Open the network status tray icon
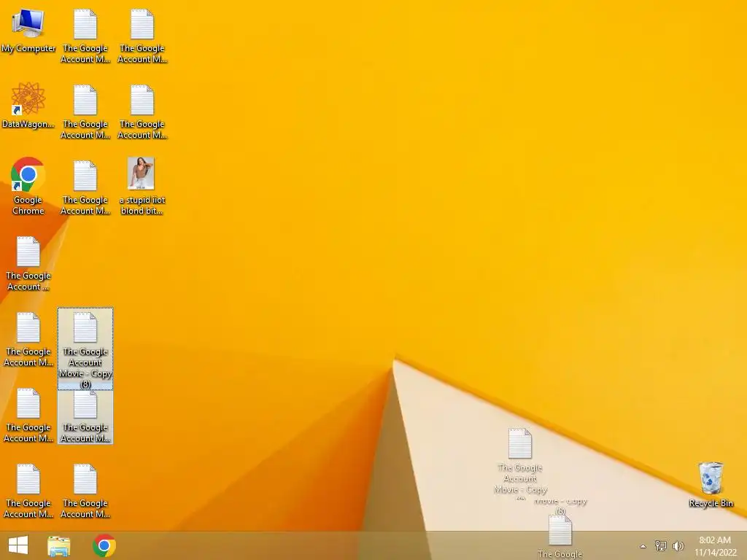The height and width of the screenshot is (560, 747). (660, 545)
